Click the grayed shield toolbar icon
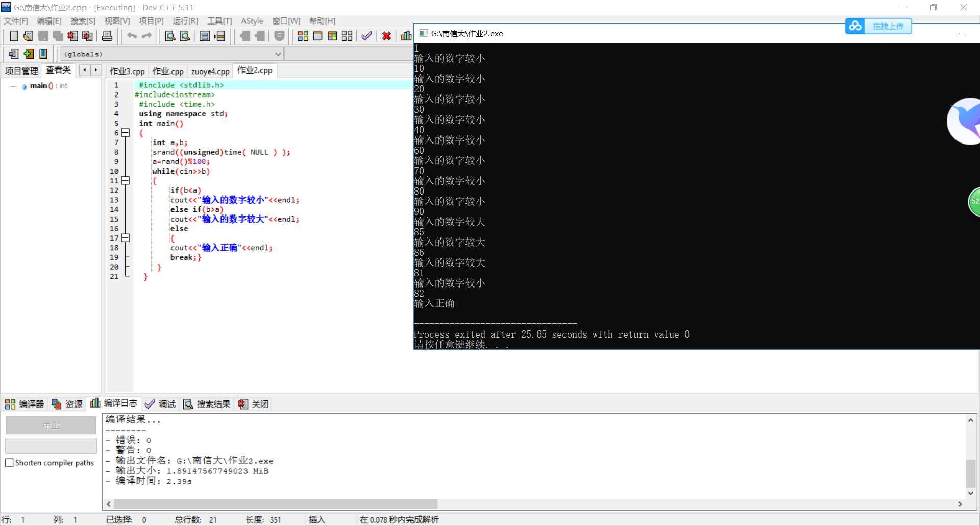 pyautogui.click(x=279, y=36)
